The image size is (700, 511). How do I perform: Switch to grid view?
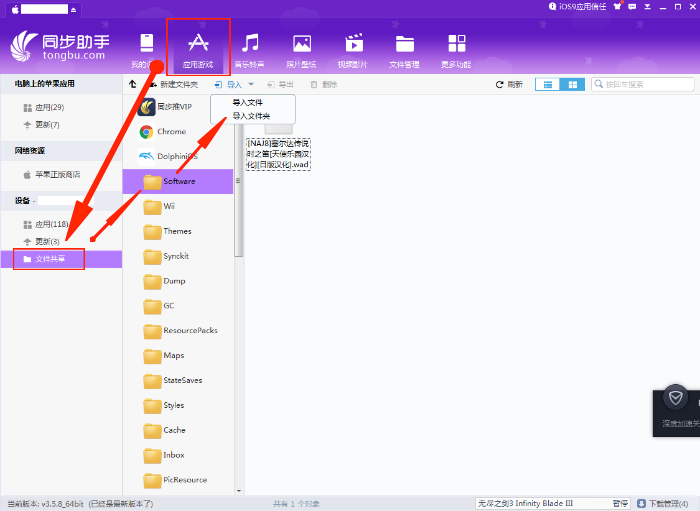pos(572,84)
